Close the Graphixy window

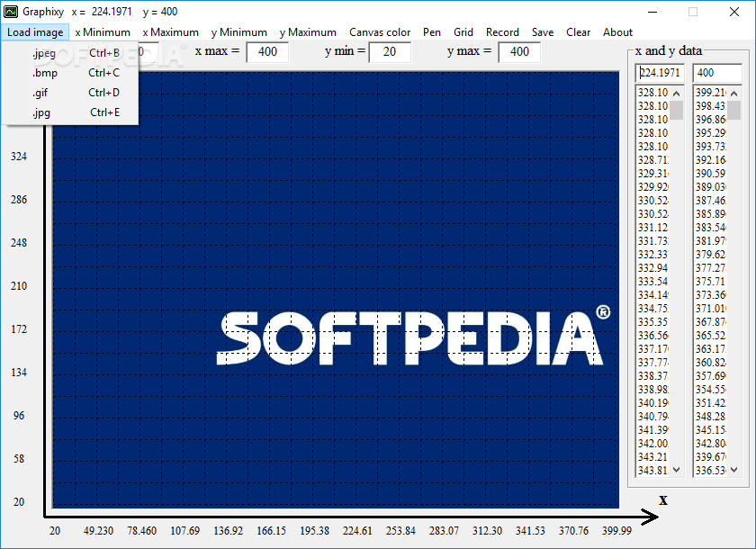pyautogui.click(x=733, y=12)
